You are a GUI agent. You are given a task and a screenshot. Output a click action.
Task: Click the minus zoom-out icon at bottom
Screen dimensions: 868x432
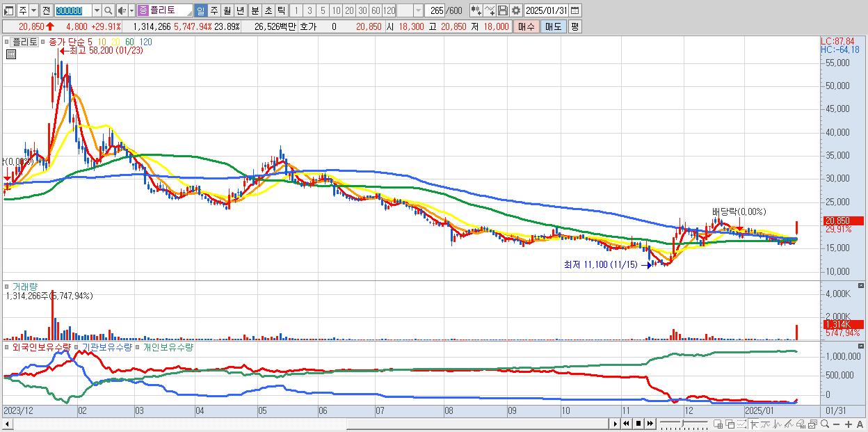click(x=836, y=424)
